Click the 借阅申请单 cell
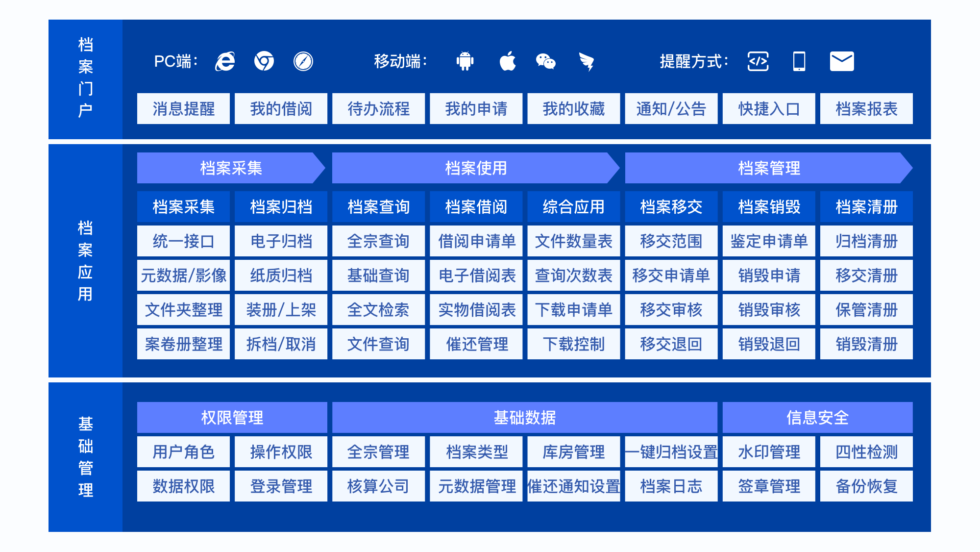The height and width of the screenshot is (552, 980). [476, 241]
